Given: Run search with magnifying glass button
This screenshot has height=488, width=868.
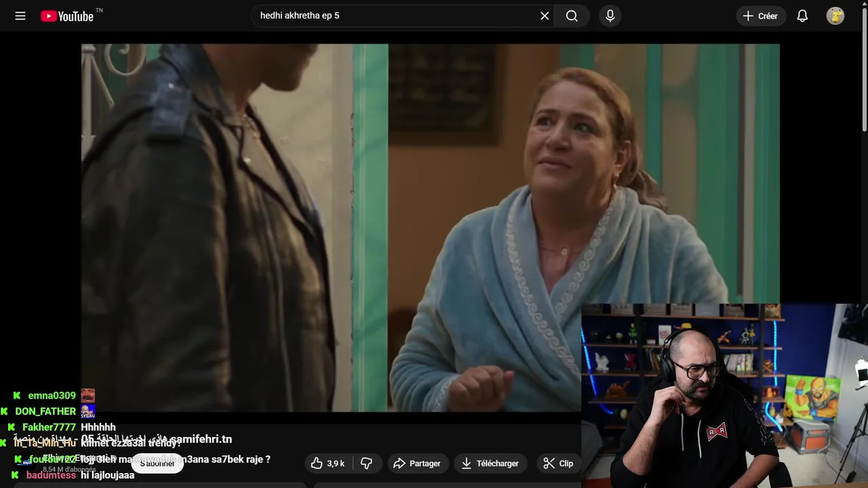Looking at the screenshot, I should point(572,16).
